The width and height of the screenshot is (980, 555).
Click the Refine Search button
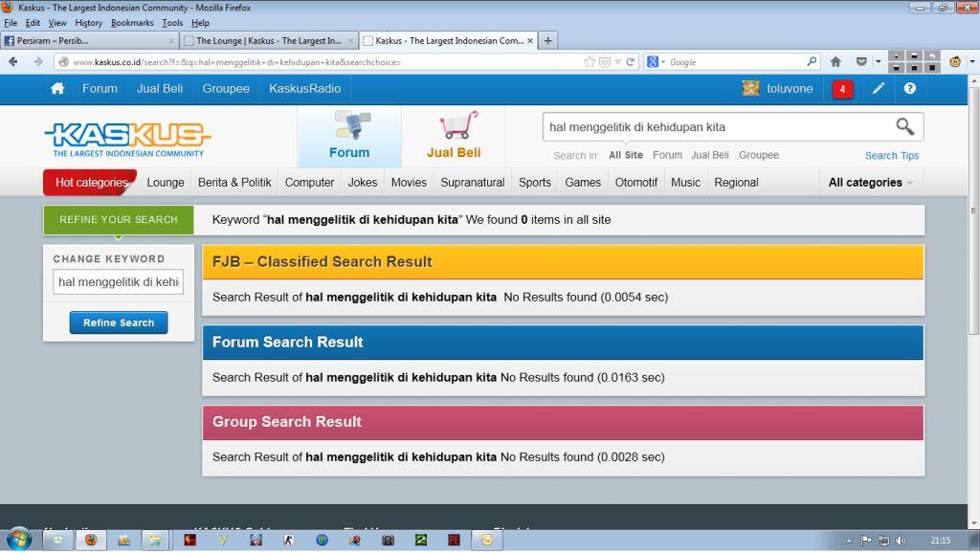point(119,322)
